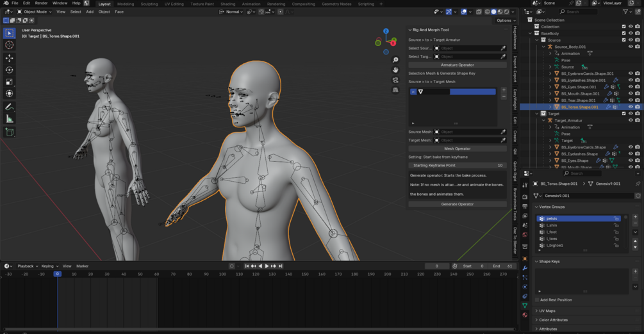Open the Options dropdown in viewport

[506, 20]
